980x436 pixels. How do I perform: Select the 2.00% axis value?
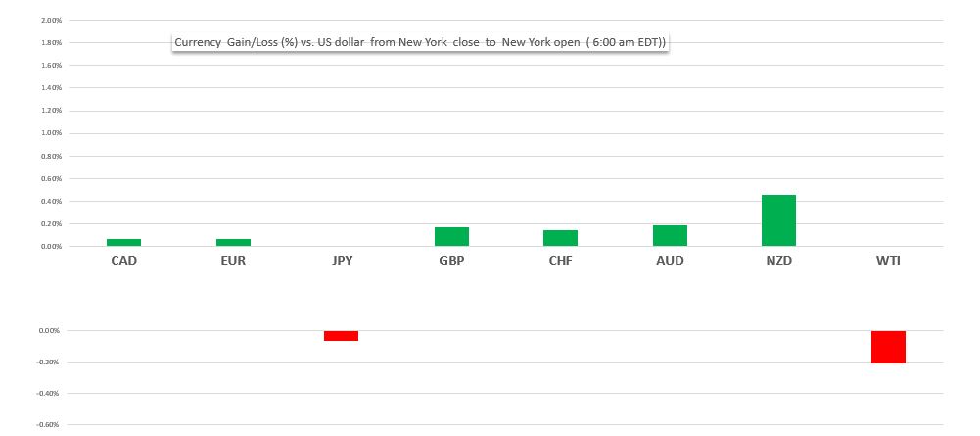(52, 20)
